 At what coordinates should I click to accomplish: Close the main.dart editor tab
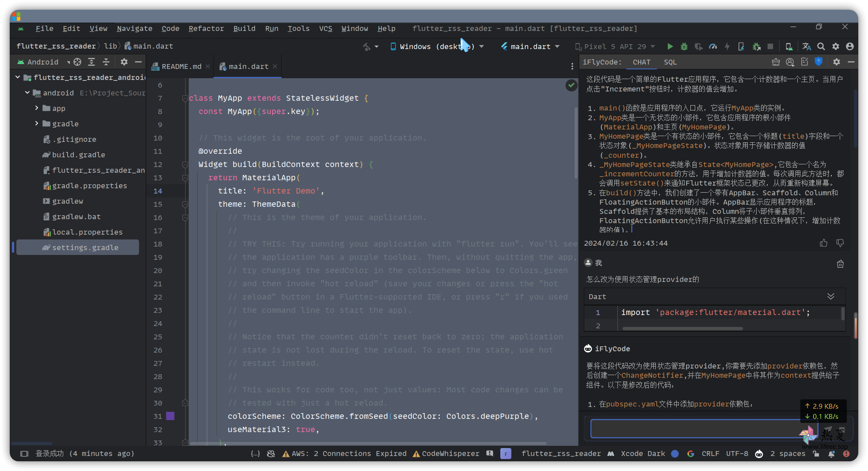275,66
